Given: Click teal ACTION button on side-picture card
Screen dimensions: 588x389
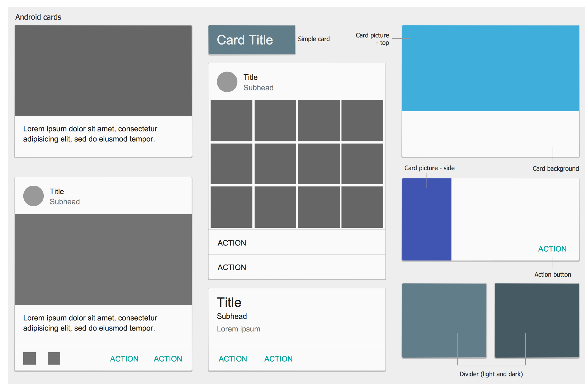Looking at the screenshot, I should [552, 249].
